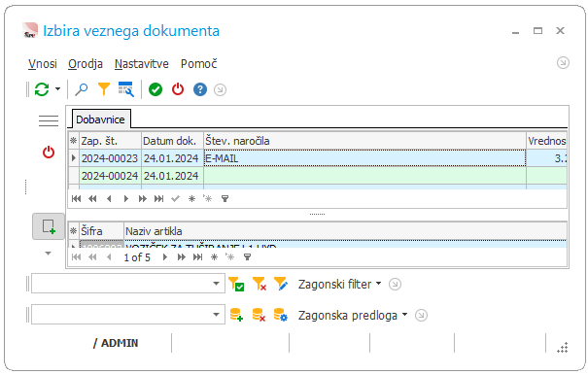The width and height of the screenshot is (588, 375).
Task: Click overflow arrow after Zagonska predloga
Action: click(421, 316)
